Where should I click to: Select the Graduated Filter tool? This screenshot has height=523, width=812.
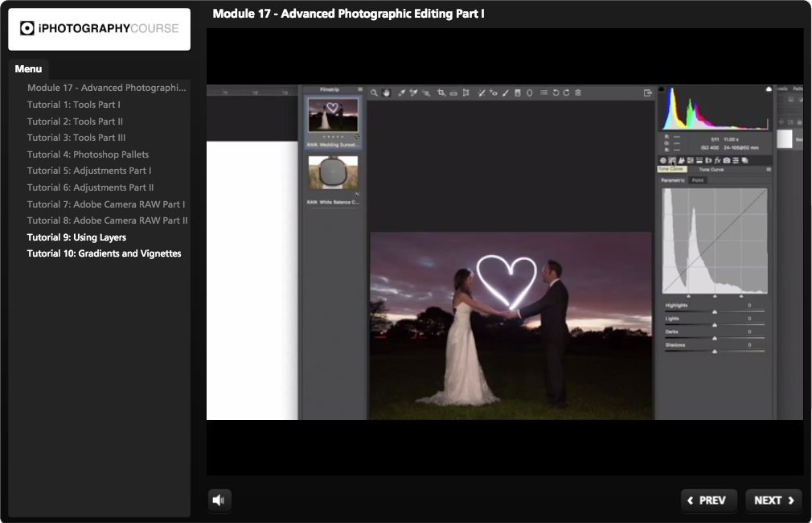(x=517, y=93)
